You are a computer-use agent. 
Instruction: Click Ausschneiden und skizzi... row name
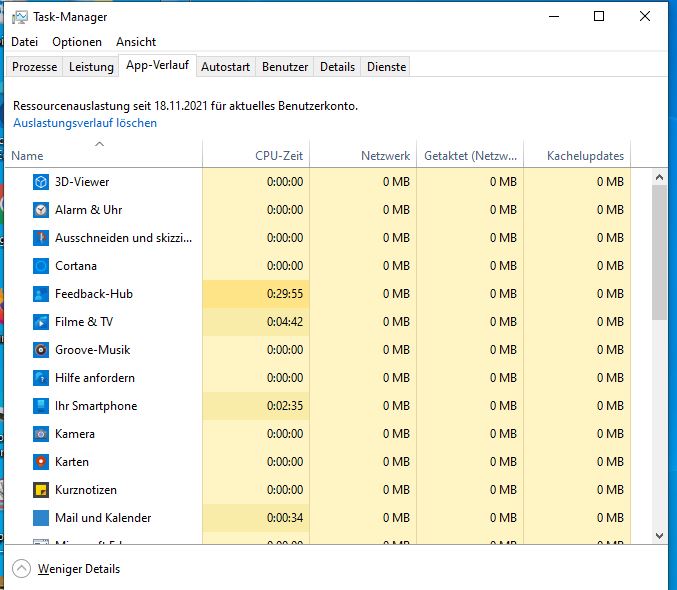123,238
